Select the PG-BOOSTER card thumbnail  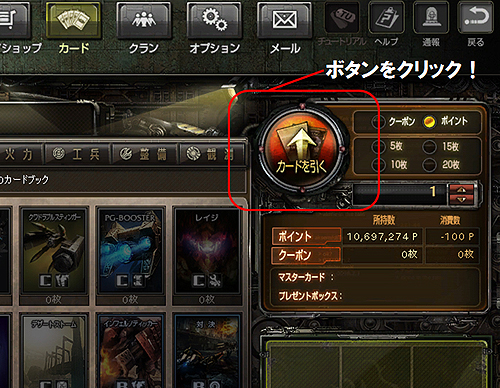coord(130,251)
